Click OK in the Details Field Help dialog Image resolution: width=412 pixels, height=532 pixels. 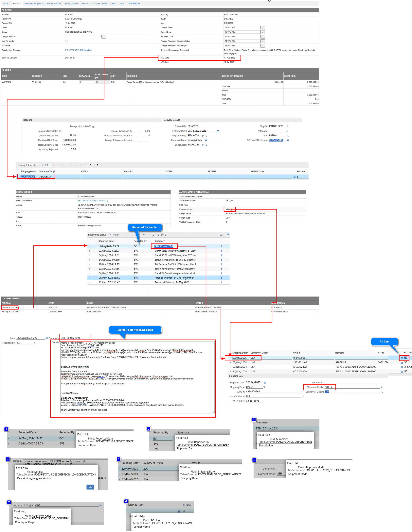coord(90,487)
